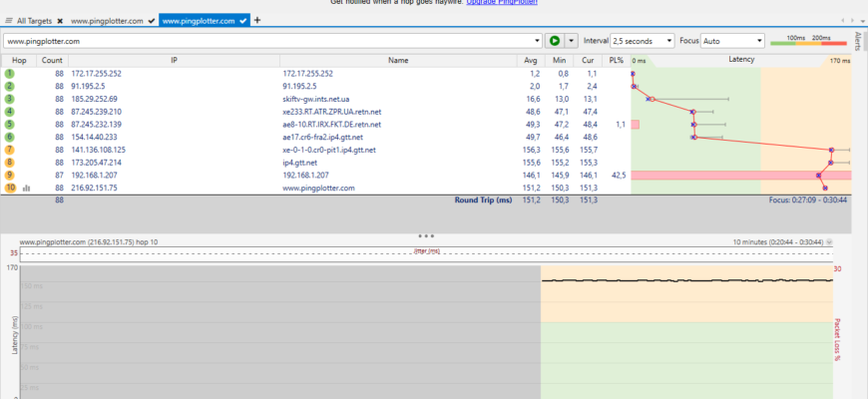Select hop 9 orange circle icon
Screen dimensions: 868x399
click(x=10, y=176)
